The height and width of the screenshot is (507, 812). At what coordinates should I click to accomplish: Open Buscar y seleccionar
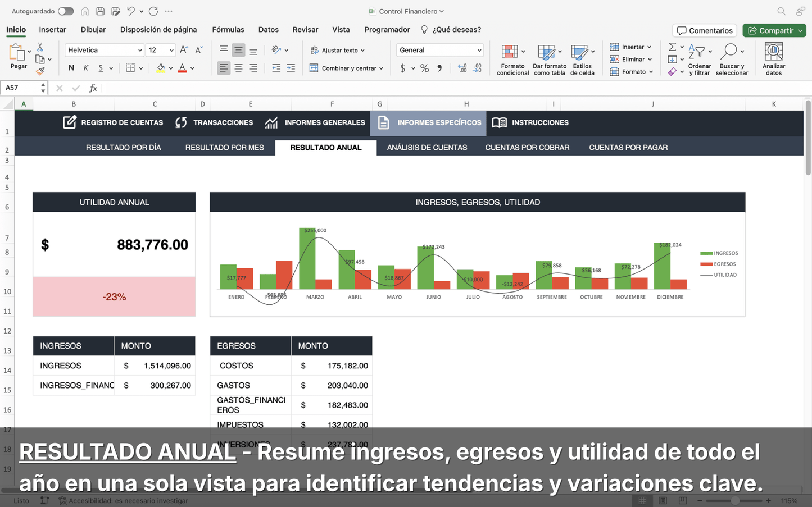coord(732,59)
